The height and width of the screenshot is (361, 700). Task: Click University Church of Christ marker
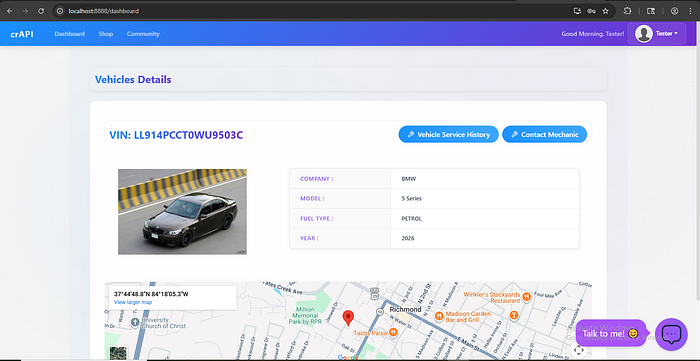[135, 322]
